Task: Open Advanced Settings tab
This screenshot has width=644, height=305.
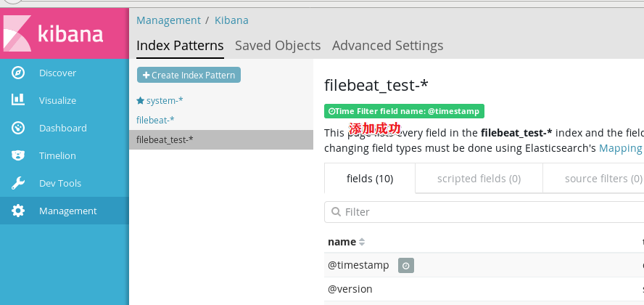Action: coord(387,45)
